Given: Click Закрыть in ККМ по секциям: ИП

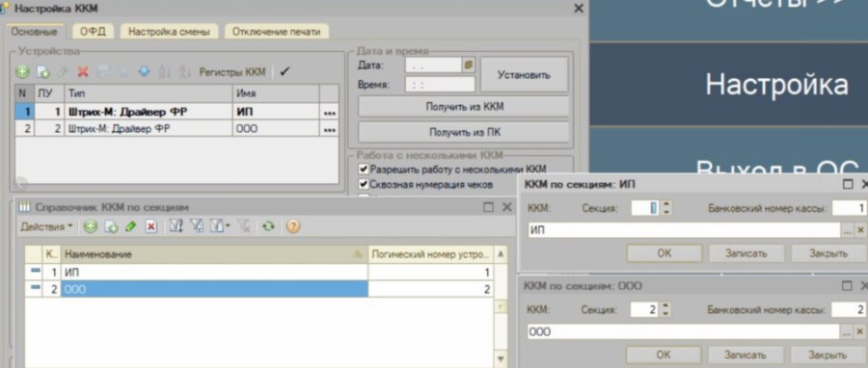Looking at the screenshot, I should (828, 253).
